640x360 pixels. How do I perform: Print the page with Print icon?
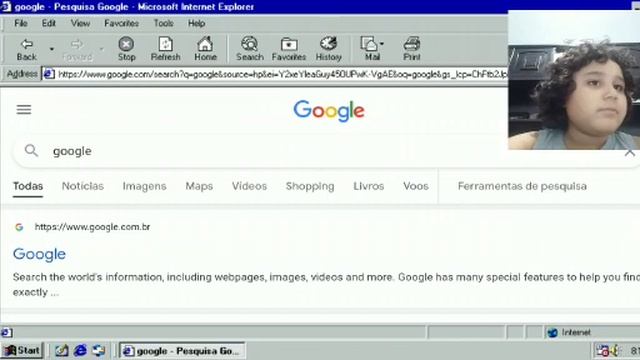[411, 49]
